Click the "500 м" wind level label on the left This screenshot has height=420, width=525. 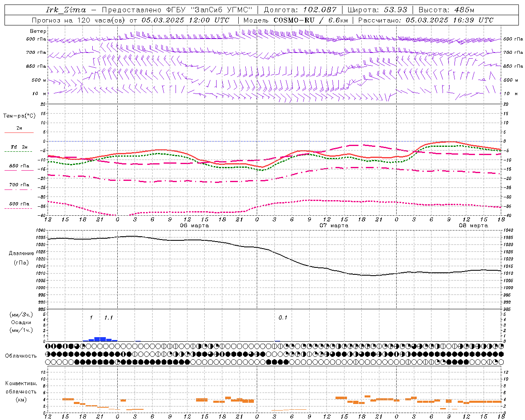coord(39,80)
